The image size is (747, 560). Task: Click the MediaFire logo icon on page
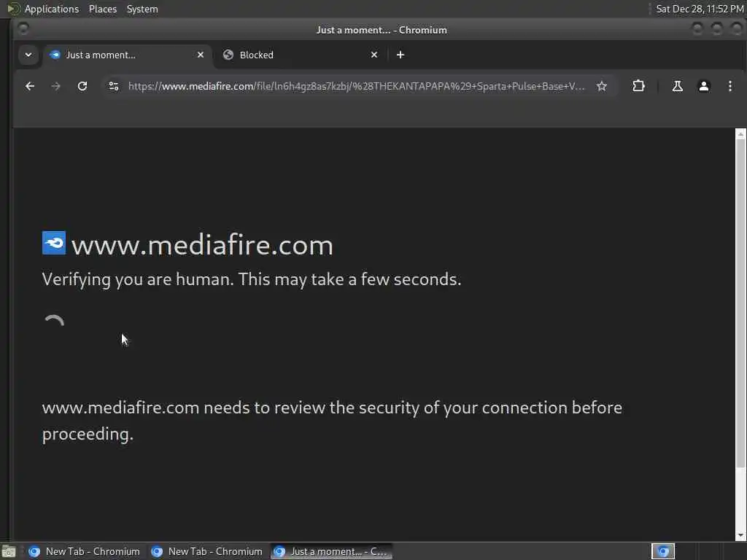tap(54, 243)
